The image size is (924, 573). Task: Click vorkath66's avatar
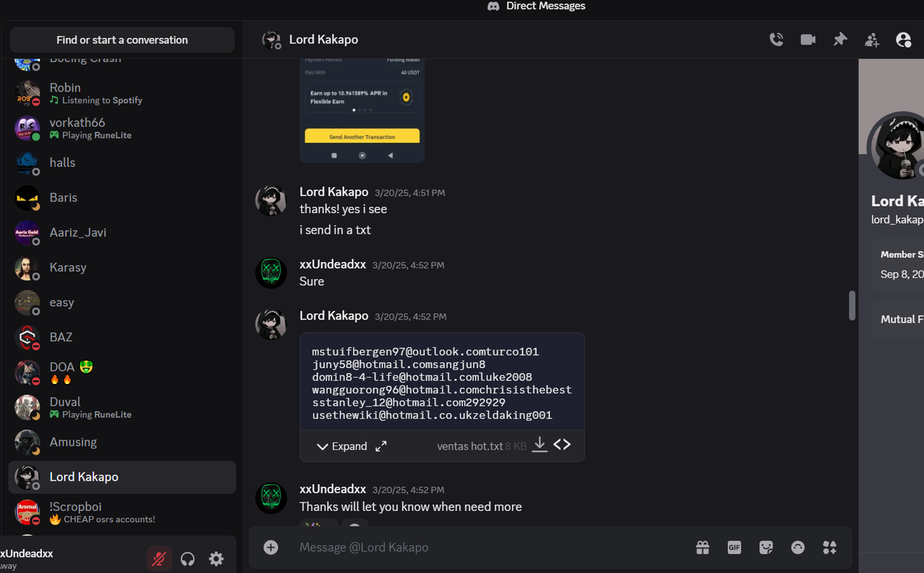(x=27, y=128)
